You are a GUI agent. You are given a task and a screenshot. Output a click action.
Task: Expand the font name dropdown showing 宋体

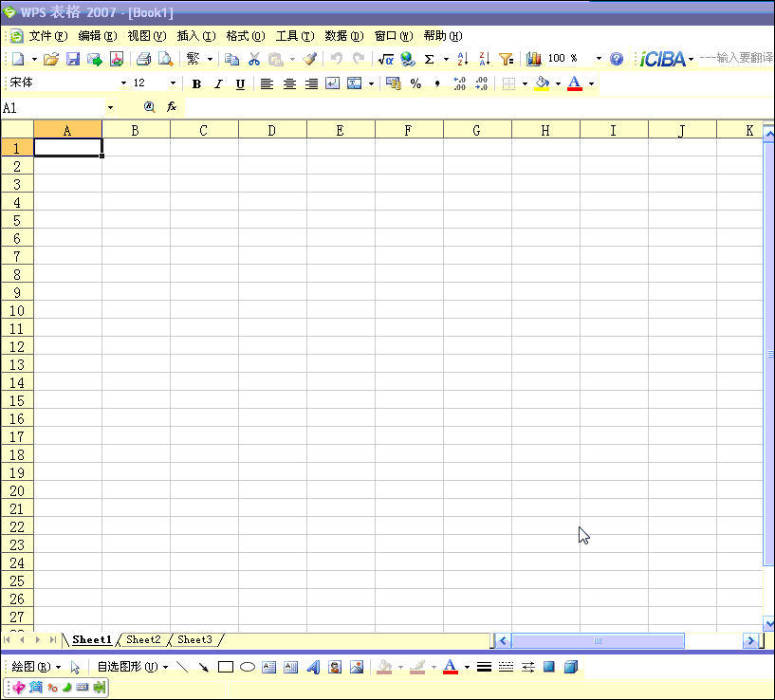[123, 83]
